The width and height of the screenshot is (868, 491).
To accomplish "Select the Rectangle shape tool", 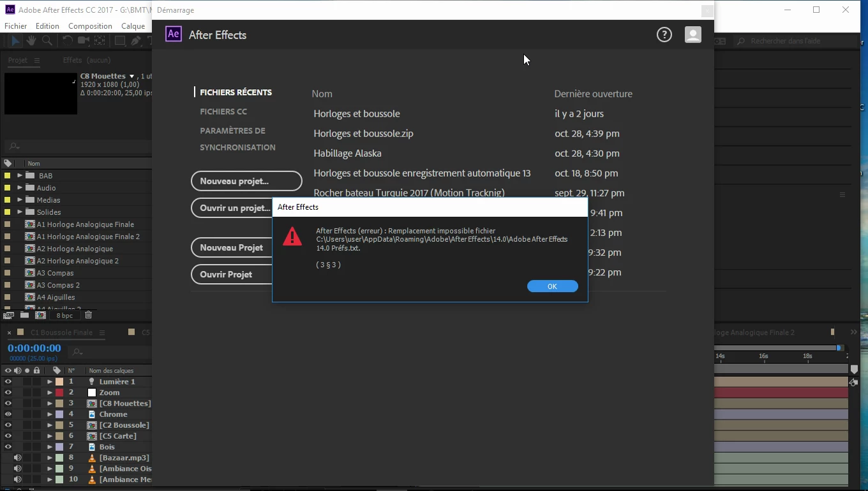I will (x=120, y=40).
